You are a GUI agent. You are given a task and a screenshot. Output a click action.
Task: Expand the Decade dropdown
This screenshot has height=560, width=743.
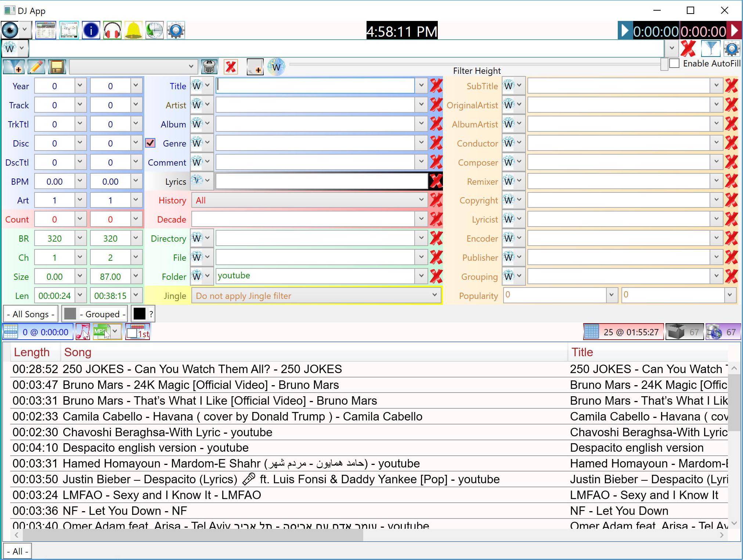pos(421,219)
